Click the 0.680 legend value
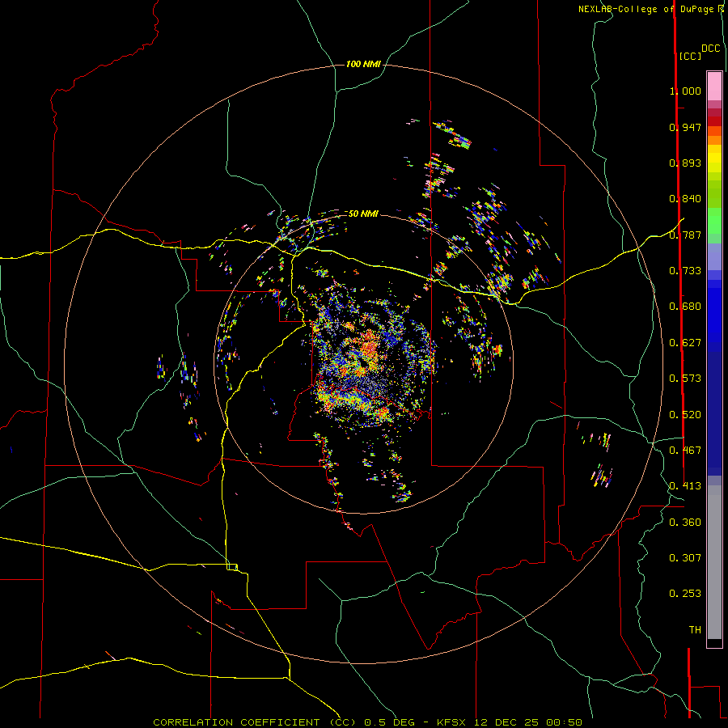Viewport: 728px width, 728px height. tap(685, 307)
